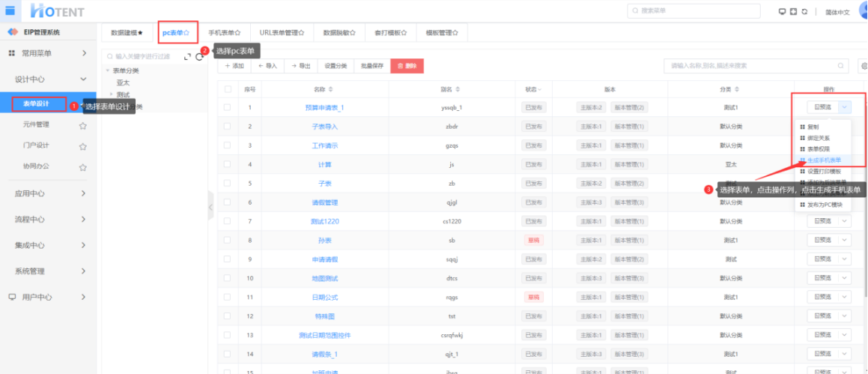The width and height of the screenshot is (868, 374).
Task: Click the 用户中心 monitor icon
Action: click(12, 297)
